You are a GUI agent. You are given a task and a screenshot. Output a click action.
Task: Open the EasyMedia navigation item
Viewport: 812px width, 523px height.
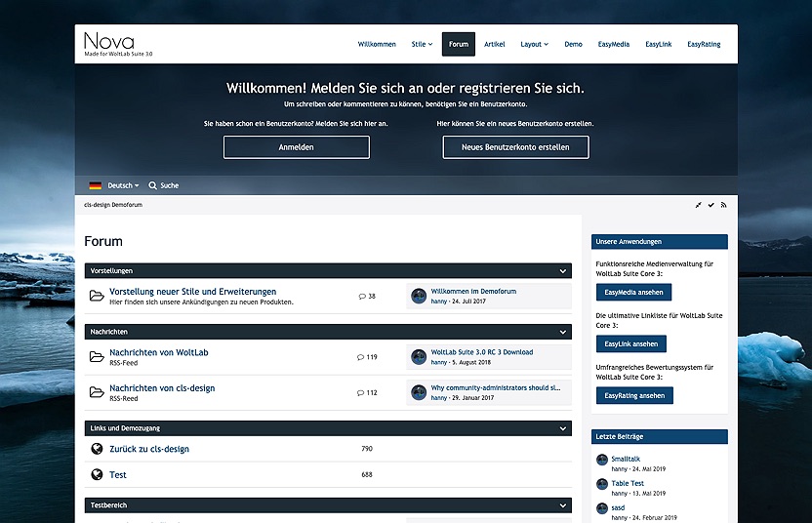tap(613, 44)
